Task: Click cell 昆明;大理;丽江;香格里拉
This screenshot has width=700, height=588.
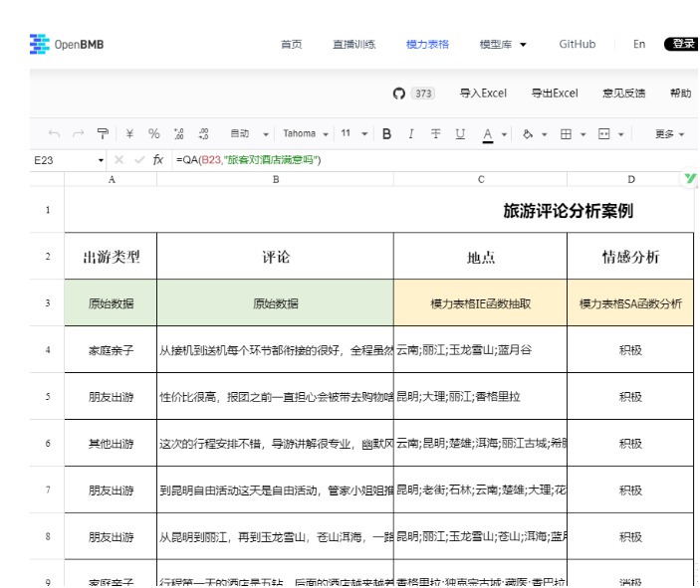Action: [480, 397]
